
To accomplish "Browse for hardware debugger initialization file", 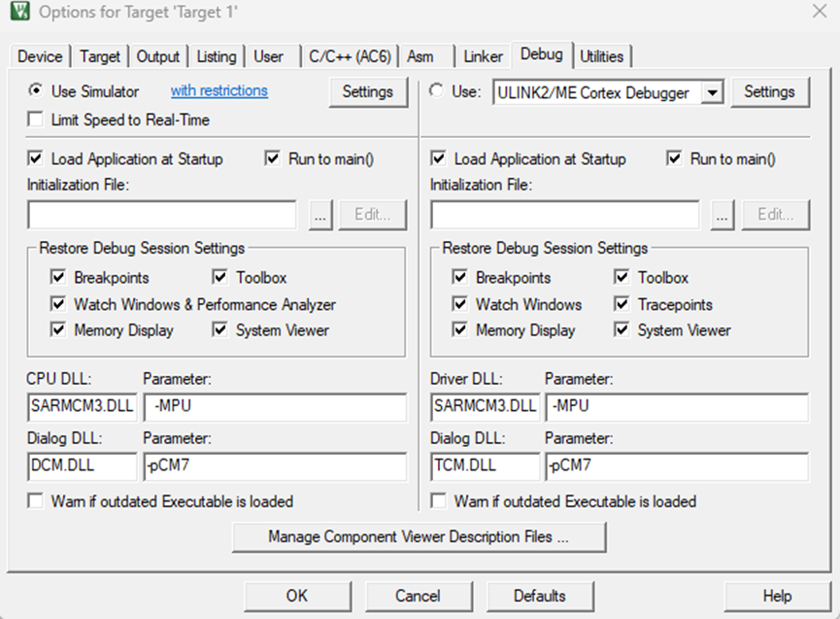I will click(x=722, y=215).
